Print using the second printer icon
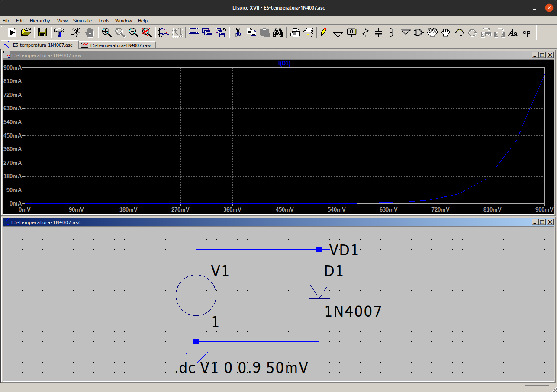This screenshot has width=557, height=392. pos(309,32)
